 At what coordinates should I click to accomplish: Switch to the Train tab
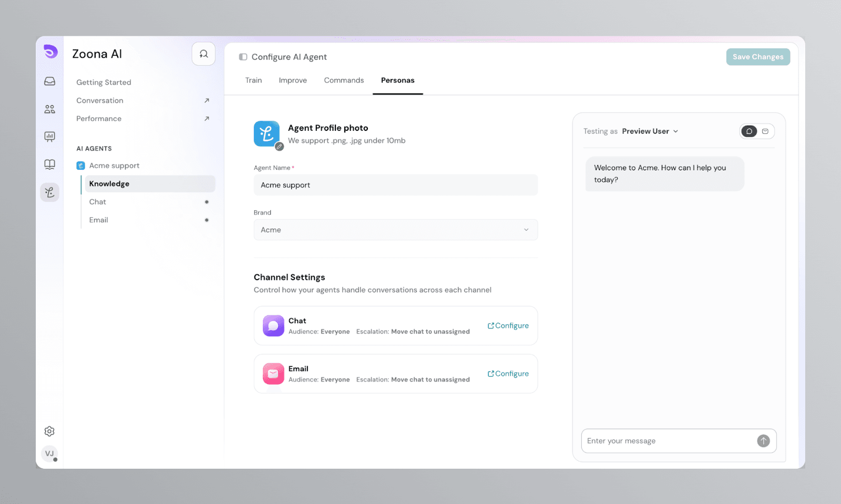click(253, 80)
